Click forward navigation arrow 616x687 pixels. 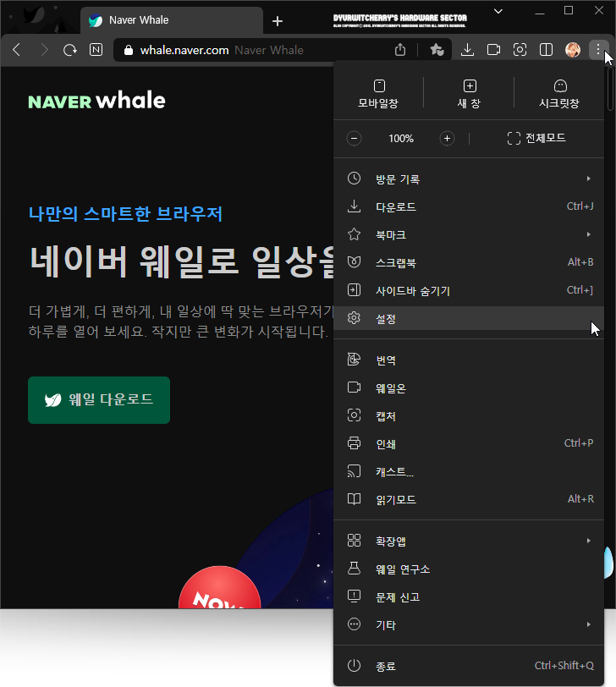[43, 50]
